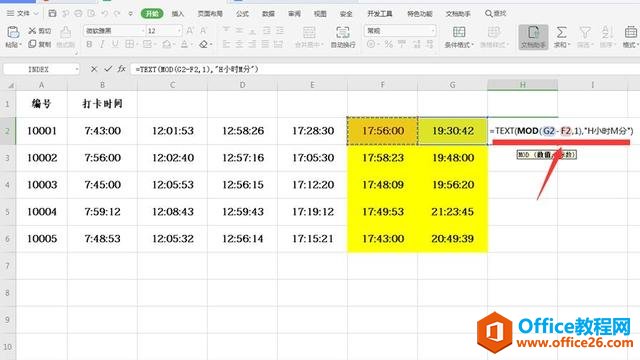Open the font size 12 dropdown
This screenshot has width=640, height=360.
(179, 31)
